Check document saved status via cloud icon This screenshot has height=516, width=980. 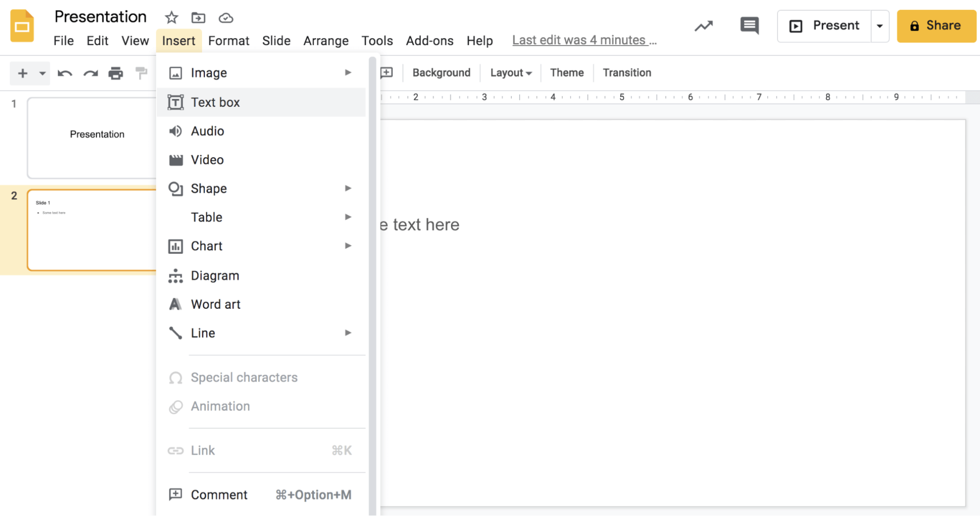coord(226,17)
